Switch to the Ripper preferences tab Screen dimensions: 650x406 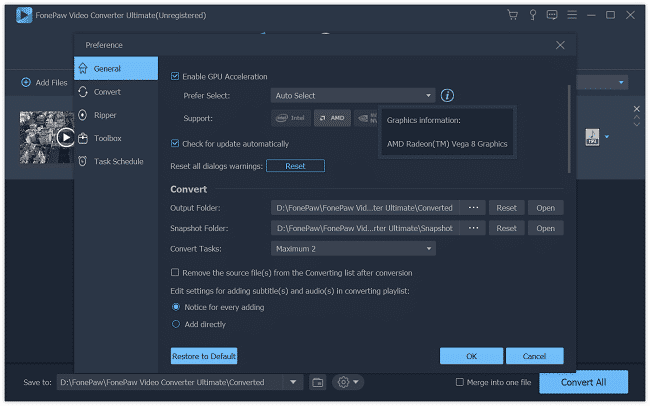(x=116, y=115)
